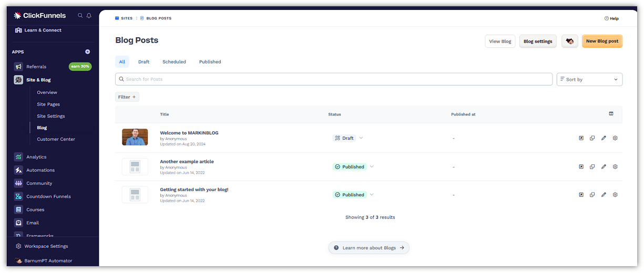Add a filter using the Filter + button
The width and height of the screenshot is (644, 273).
click(127, 97)
